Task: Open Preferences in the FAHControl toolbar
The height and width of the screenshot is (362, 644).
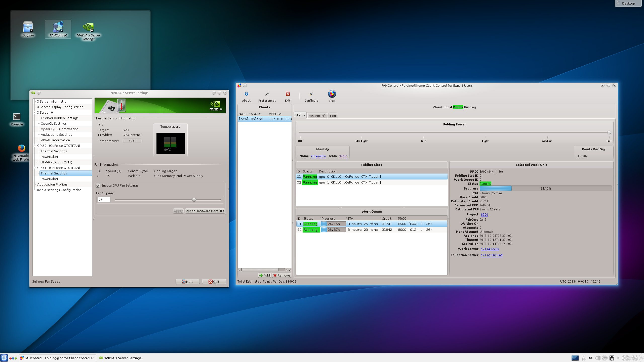Action: coord(267,97)
